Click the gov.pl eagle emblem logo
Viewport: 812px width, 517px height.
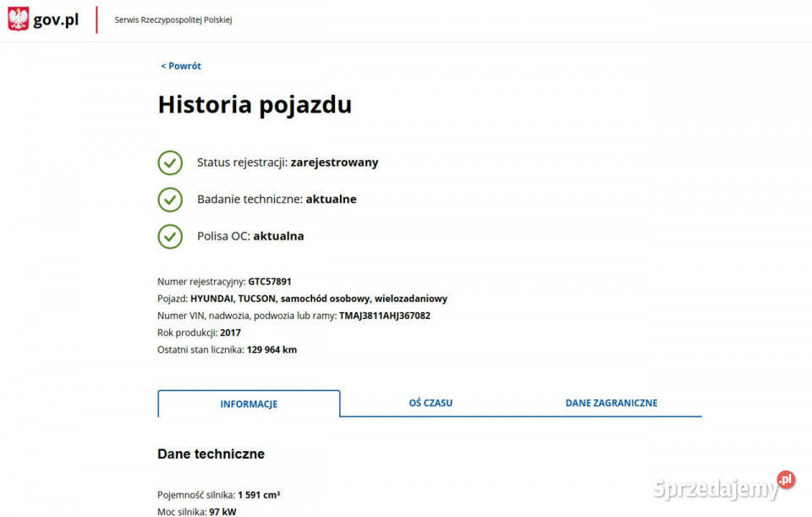(x=18, y=19)
